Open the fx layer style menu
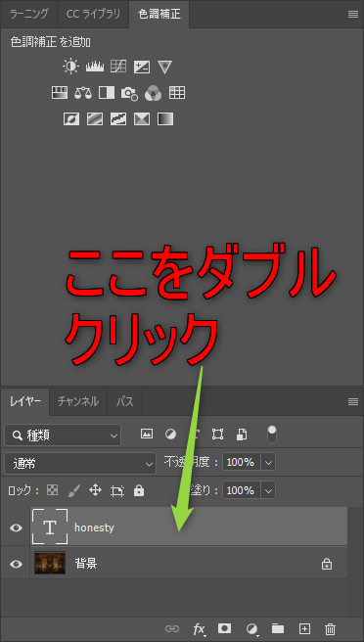Image resolution: width=364 pixels, height=642 pixels. point(199,629)
